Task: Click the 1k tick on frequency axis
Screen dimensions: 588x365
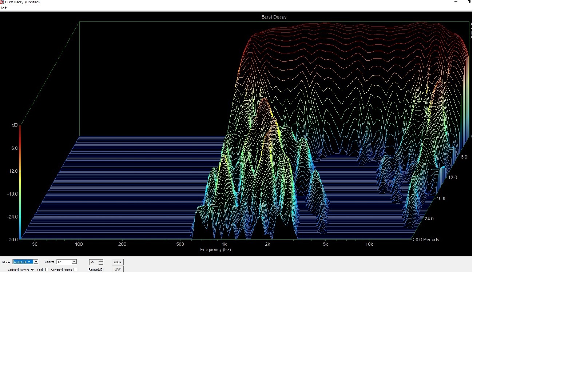Action: [224, 244]
